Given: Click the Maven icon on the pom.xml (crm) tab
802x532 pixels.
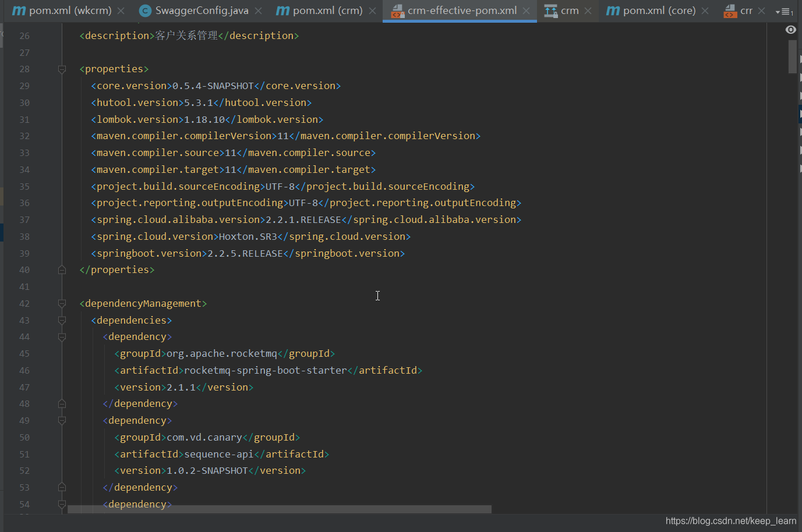Looking at the screenshot, I should tap(282, 10).
